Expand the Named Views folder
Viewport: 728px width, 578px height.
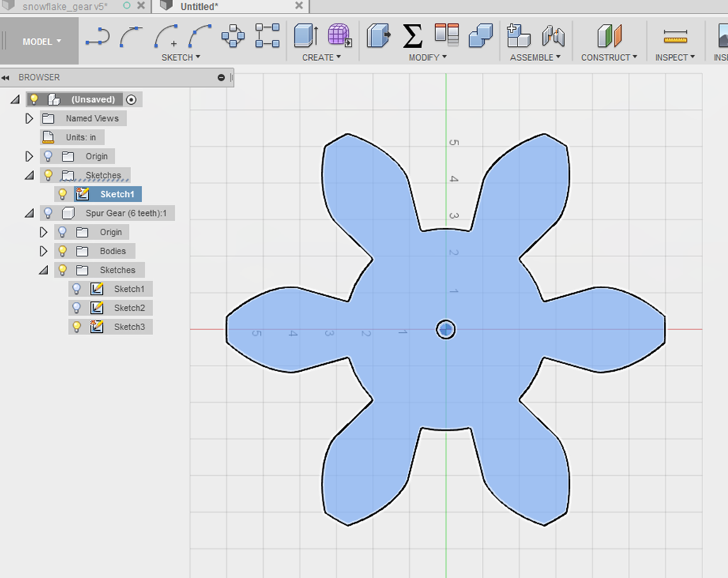click(28, 118)
